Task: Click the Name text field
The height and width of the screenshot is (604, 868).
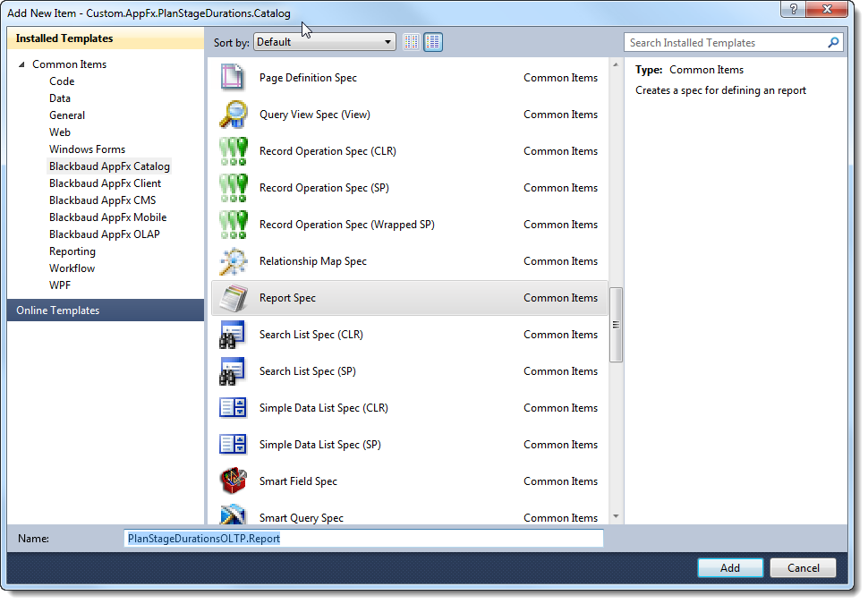Action: point(363,539)
